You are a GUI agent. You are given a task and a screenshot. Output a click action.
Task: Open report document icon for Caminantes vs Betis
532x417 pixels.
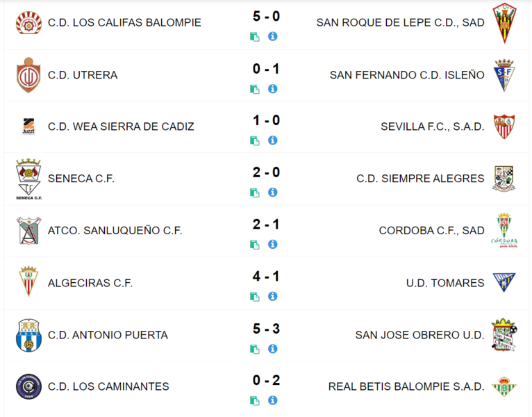[x=255, y=401]
